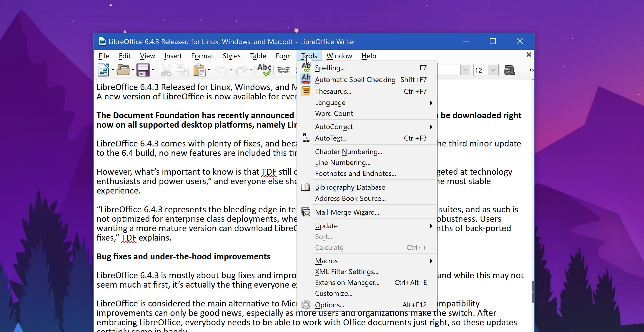The image size is (644, 332).
Task: Toggle Automatic Spell Checking
Action: point(355,79)
